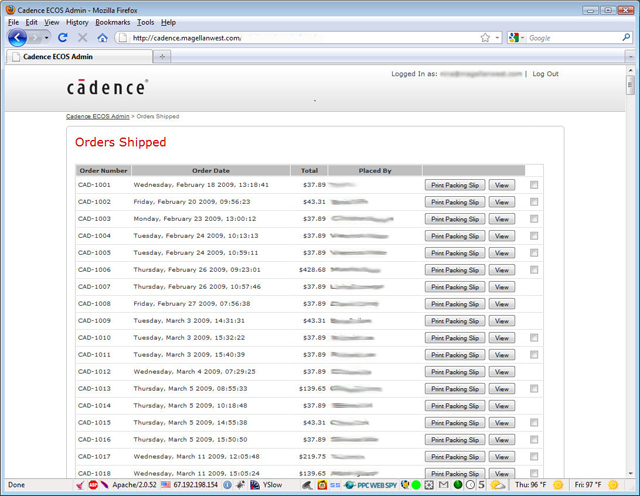Check the box for order CAD-1001
Viewport: 640px width, 496px height.
point(534,185)
